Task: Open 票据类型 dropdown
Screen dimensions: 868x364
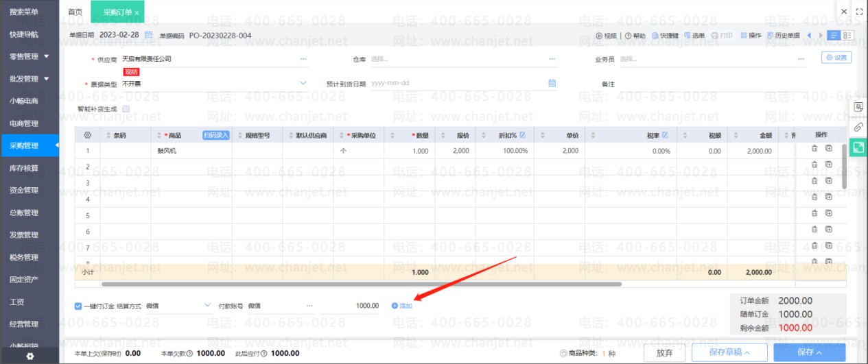Action: (x=303, y=84)
